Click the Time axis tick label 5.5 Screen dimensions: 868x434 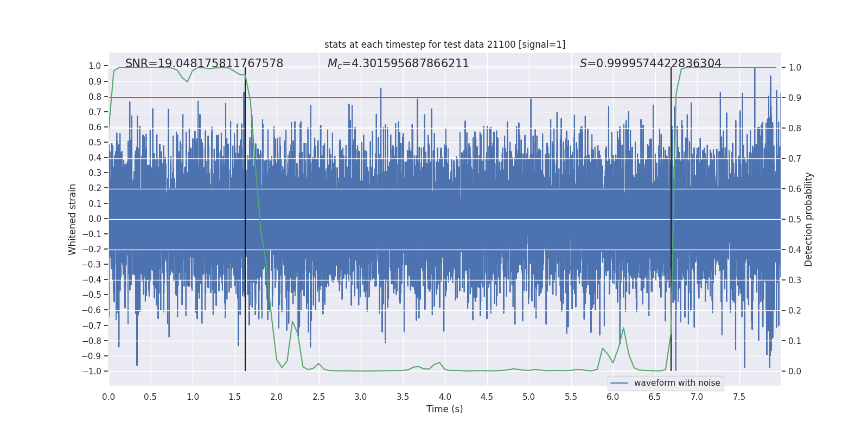point(571,397)
